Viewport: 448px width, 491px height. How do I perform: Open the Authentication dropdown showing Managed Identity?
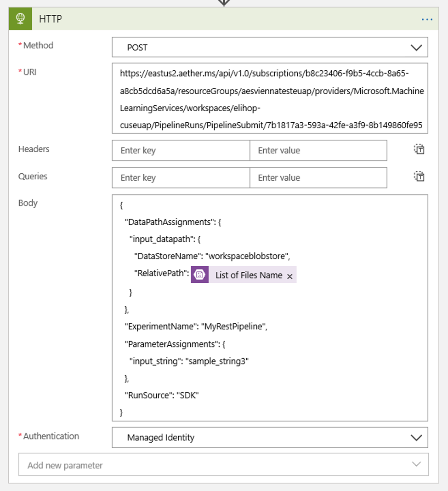[x=416, y=437]
